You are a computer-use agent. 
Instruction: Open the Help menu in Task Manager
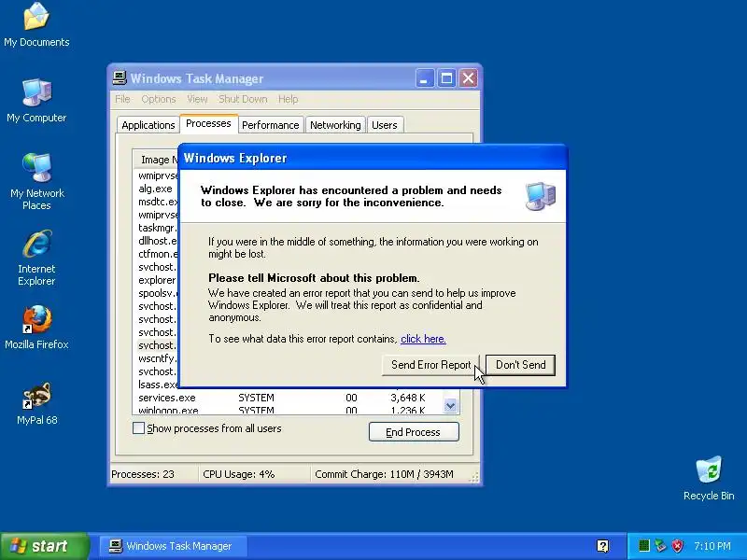click(x=289, y=99)
